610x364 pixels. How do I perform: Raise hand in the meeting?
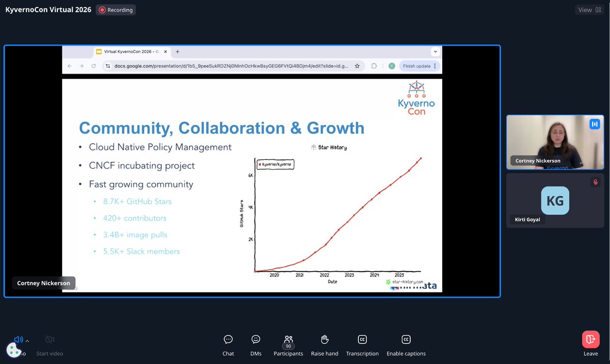[325, 345]
